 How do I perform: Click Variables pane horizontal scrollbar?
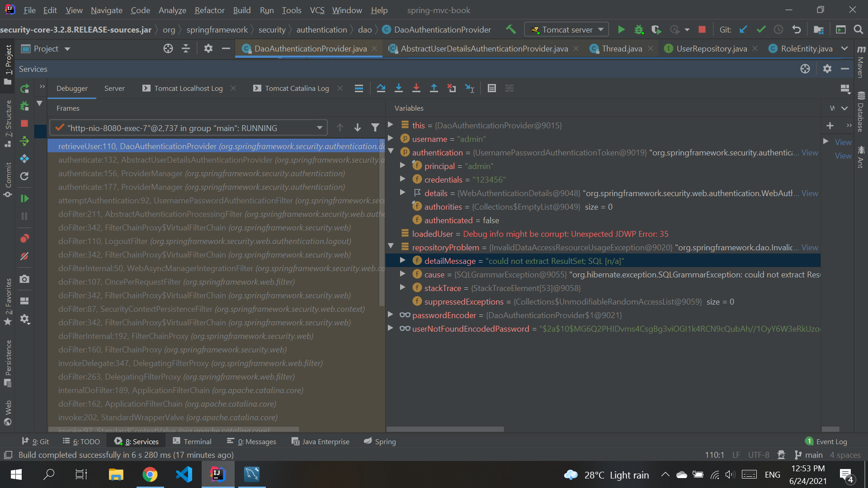(445, 429)
